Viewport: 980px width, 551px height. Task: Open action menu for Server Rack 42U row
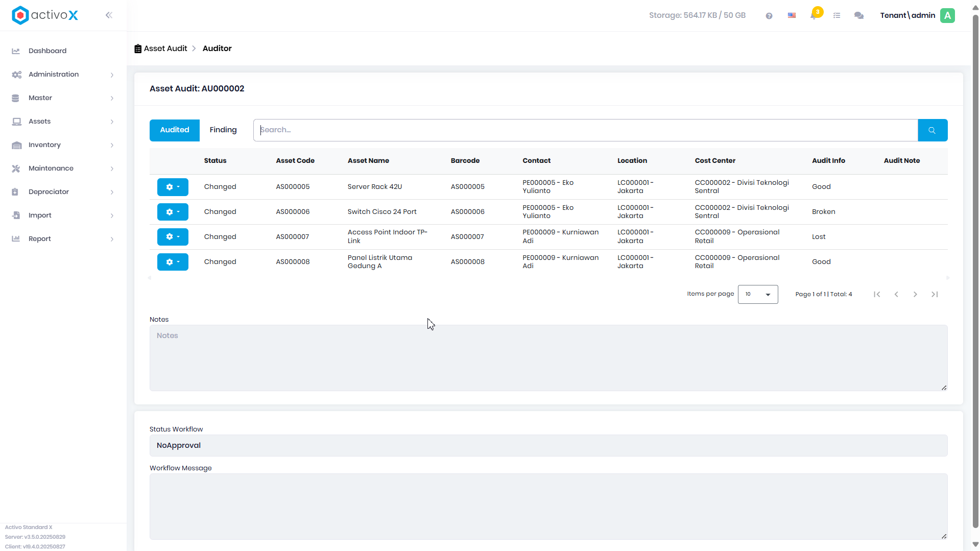point(173,187)
